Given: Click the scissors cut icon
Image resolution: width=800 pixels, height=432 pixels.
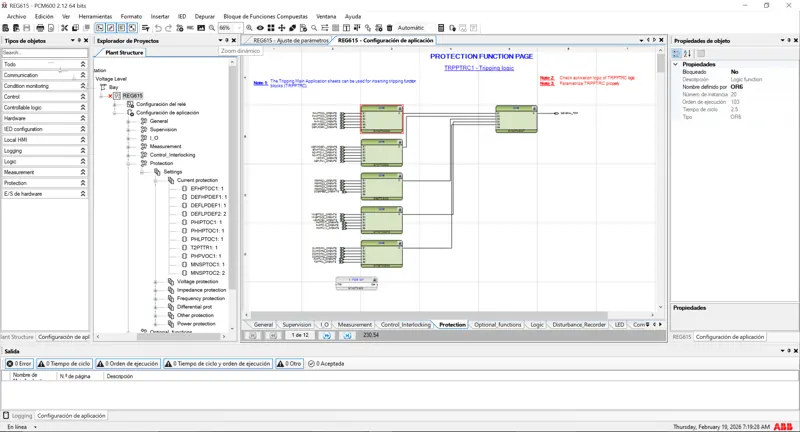Looking at the screenshot, I should tap(64, 28).
